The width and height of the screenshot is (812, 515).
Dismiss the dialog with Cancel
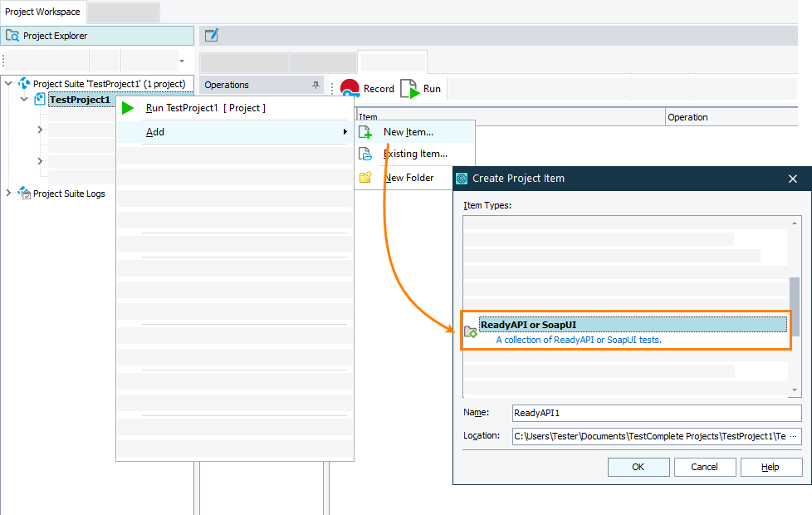(704, 466)
